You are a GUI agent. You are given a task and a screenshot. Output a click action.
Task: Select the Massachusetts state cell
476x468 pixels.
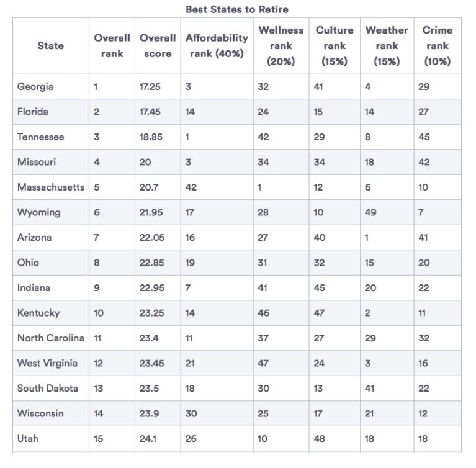point(51,187)
